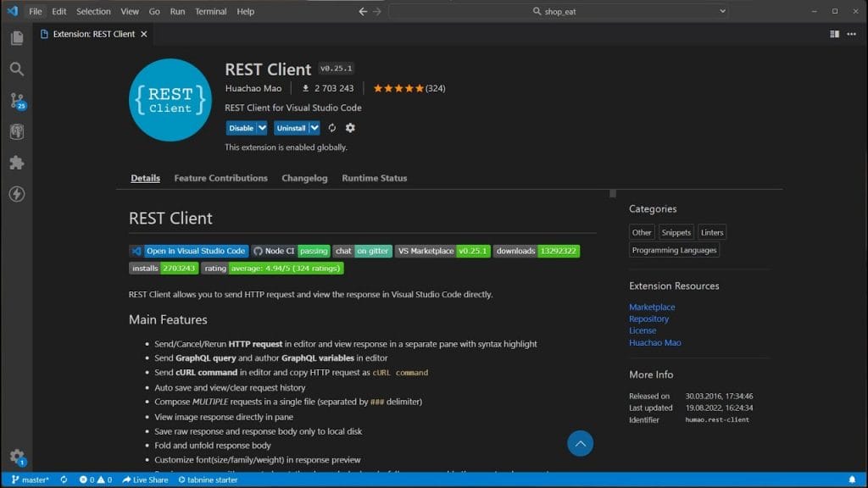
Task: Open the Search view icon
Action: [x=17, y=69]
